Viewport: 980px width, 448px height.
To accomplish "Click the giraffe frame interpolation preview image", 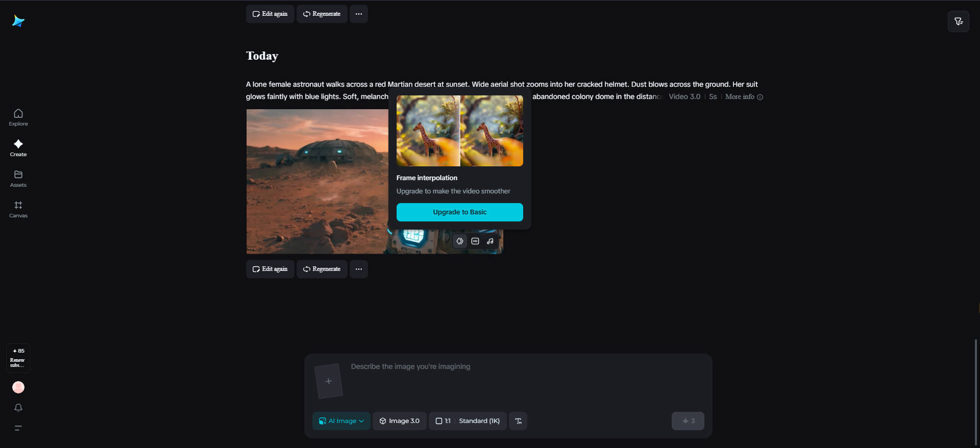I will tap(460, 131).
